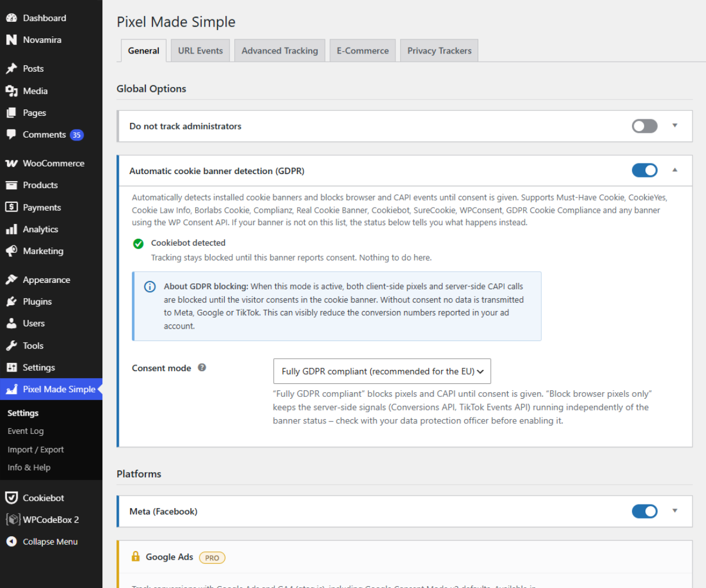Click the Marketing menu label
Image resolution: width=706 pixels, height=588 pixels.
(x=43, y=251)
